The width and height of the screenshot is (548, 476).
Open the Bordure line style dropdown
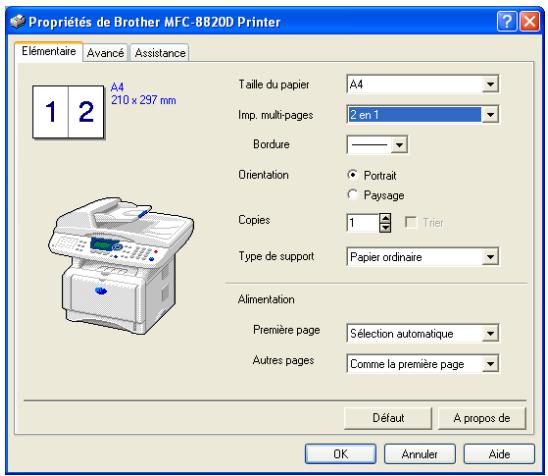(x=377, y=144)
